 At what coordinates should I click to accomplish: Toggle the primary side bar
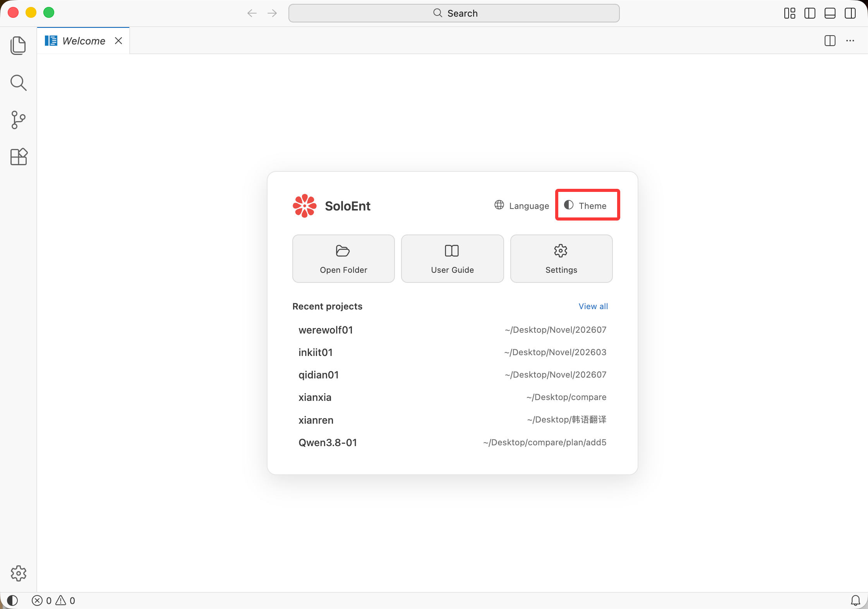tap(810, 13)
